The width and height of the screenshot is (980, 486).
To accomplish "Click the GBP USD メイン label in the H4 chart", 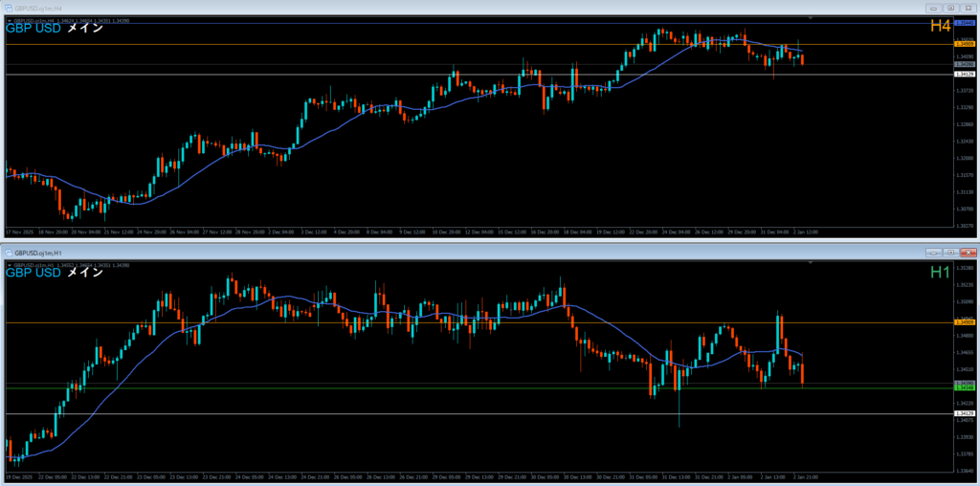I will point(55,28).
